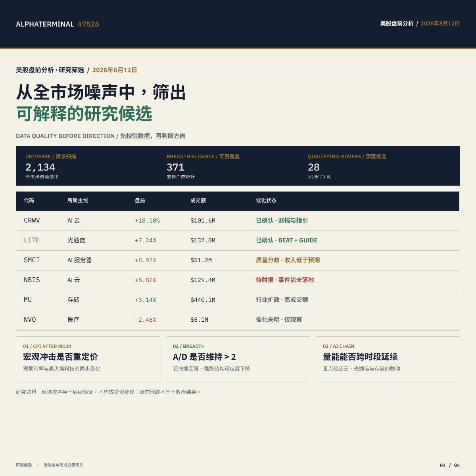Click the $137.8M turnover cell
The width and height of the screenshot is (476, 476).
point(203,240)
